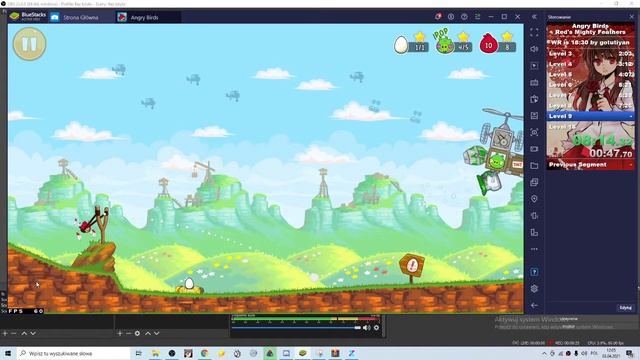
Task: Open the BlueStacks hamburger menu
Action: 478,17
